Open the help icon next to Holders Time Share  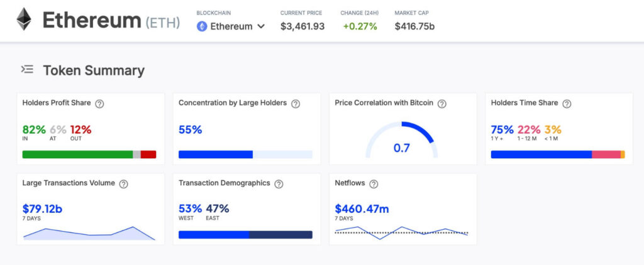[x=567, y=104]
